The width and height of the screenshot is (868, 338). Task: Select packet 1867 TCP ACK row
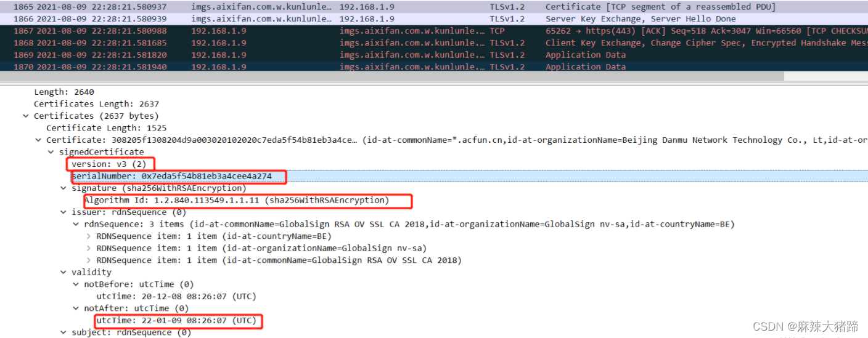click(x=434, y=31)
